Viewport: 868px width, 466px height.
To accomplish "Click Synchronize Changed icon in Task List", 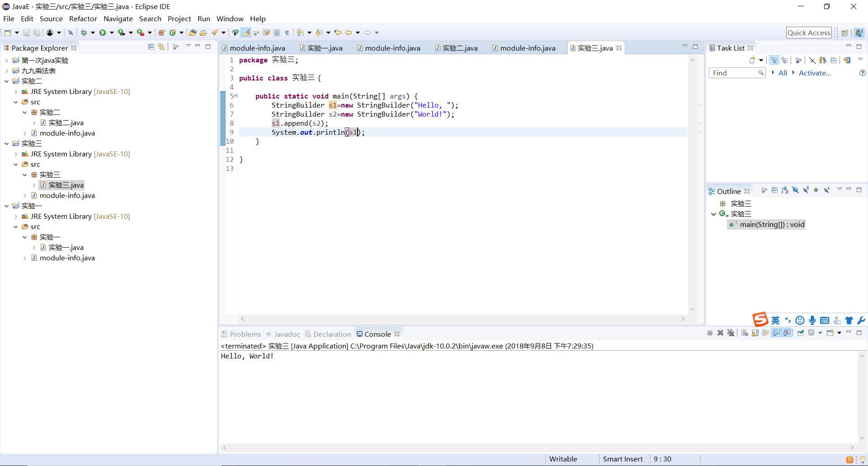I will point(847,60).
